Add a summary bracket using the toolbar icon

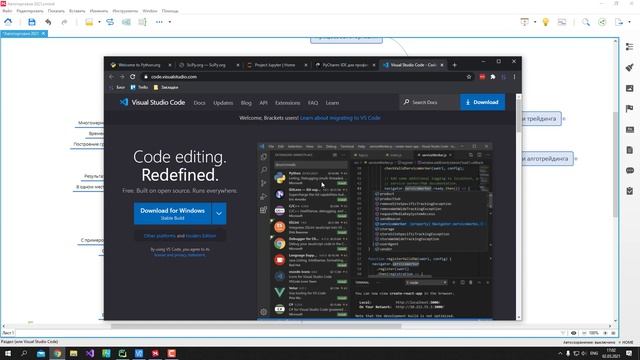click(x=142, y=22)
